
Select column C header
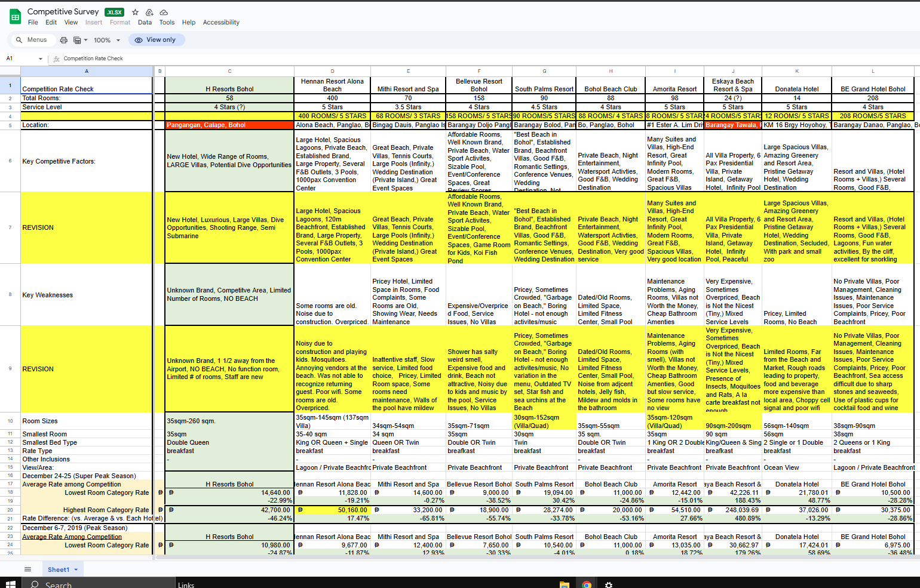click(229, 71)
